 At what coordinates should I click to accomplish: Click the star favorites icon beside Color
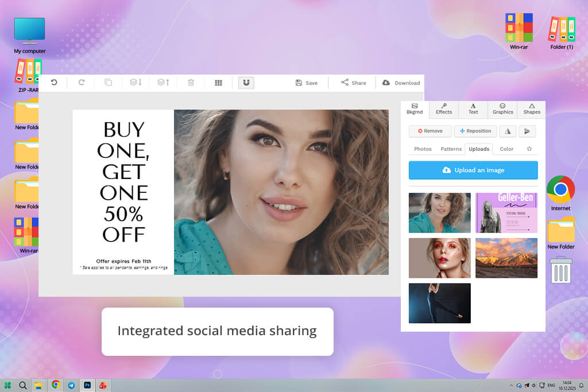529,149
